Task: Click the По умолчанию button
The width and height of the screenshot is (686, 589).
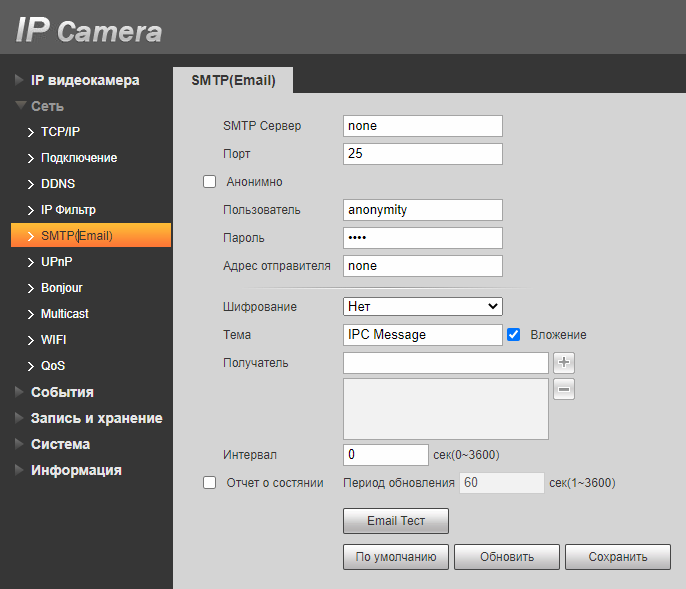Action: 396,557
